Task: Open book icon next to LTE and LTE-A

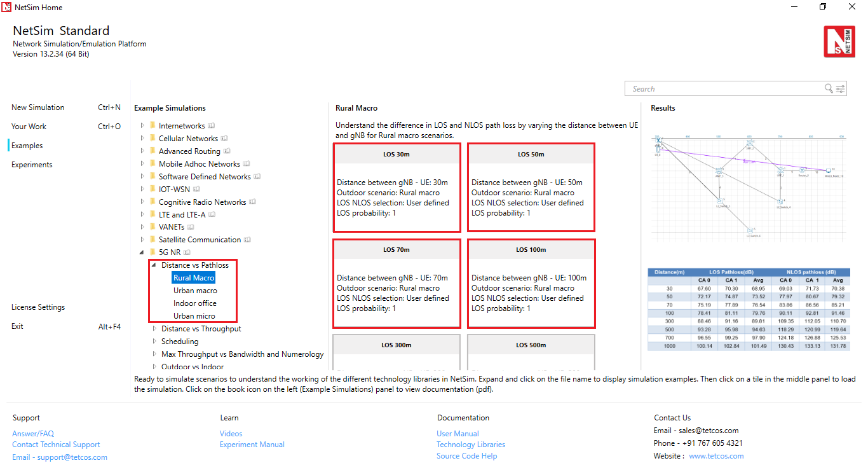Action: coord(212,215)
